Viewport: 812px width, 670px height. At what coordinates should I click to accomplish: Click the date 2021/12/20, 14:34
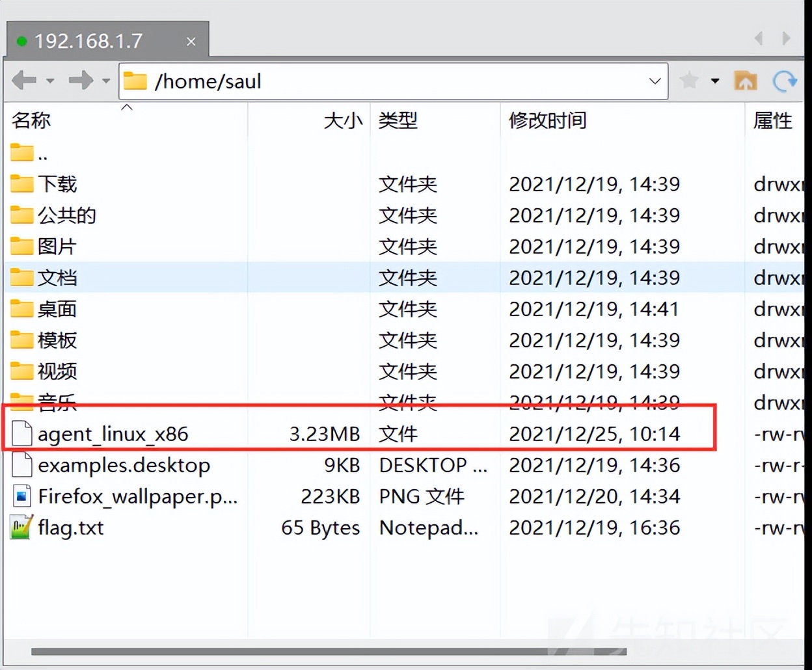point(595,496)
